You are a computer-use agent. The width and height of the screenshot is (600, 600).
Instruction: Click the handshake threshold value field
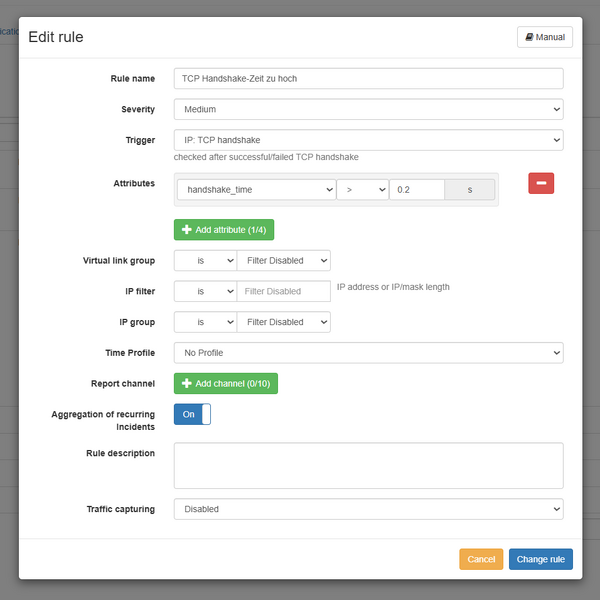coord(416,189)
